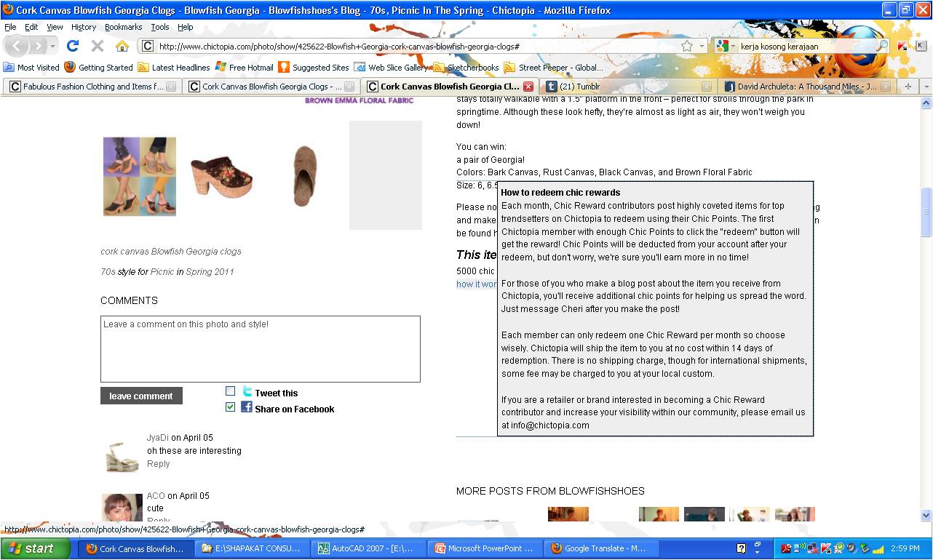Open the File menu

coord(11,27)
